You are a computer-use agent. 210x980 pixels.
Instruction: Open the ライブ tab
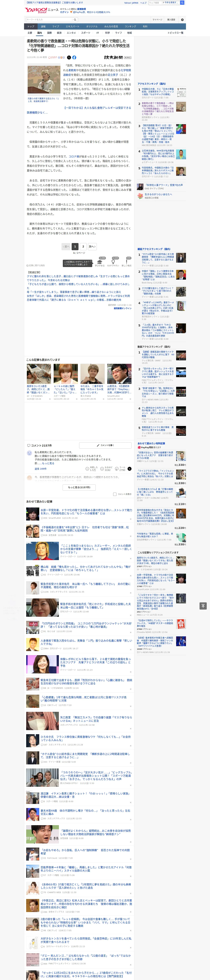[x=56, y=27]
